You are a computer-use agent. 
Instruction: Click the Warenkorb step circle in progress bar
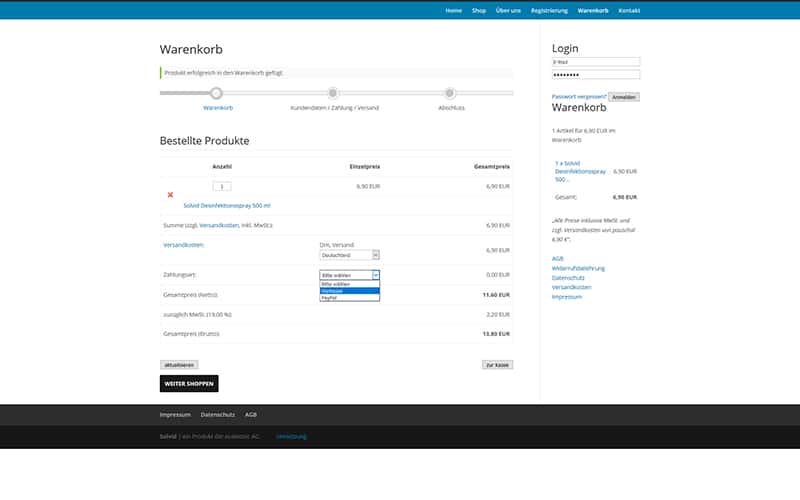coord(216,93)
